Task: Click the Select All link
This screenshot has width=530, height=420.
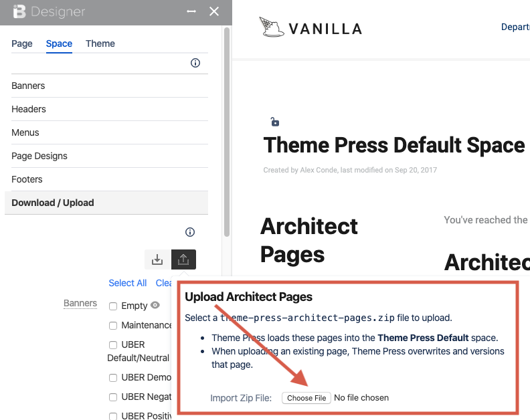Action: click(x=127, y=283)
